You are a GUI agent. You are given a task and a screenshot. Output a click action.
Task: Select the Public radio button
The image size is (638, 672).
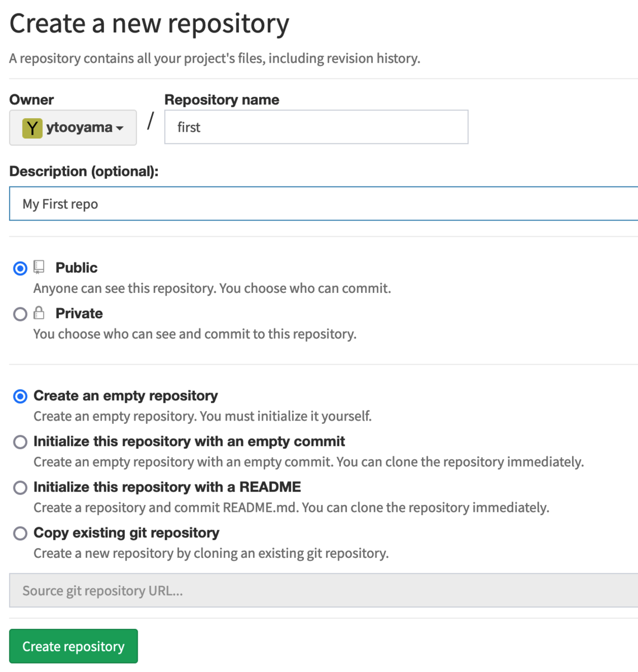pyautogui.click(x=20, y=268)
